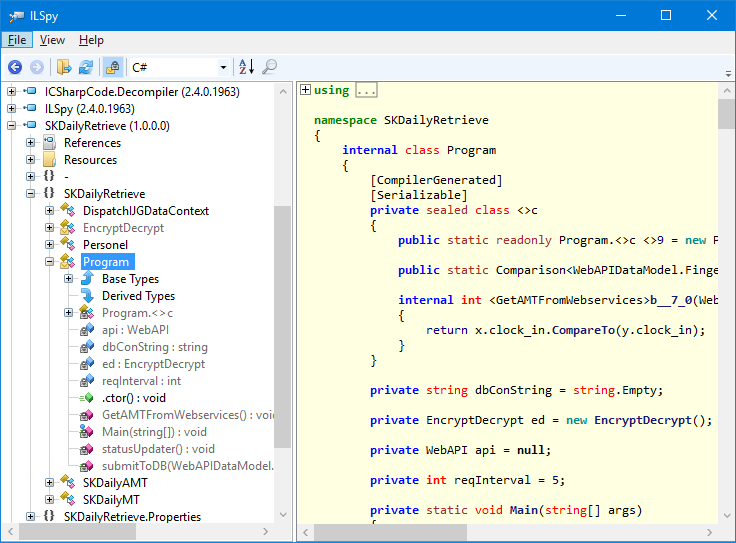The width and height of the screenshot is (736, 543).
Task: Select the DispatchIJGDataContext tree item
Action: click(146, 211)
